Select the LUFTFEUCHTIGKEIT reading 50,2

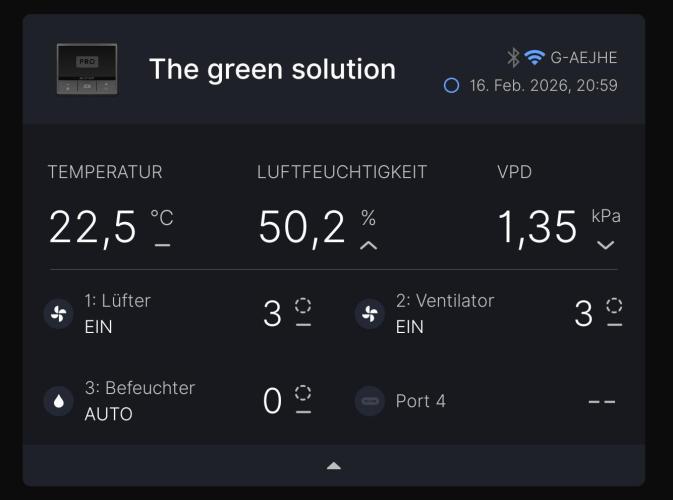tap(302, 228)
